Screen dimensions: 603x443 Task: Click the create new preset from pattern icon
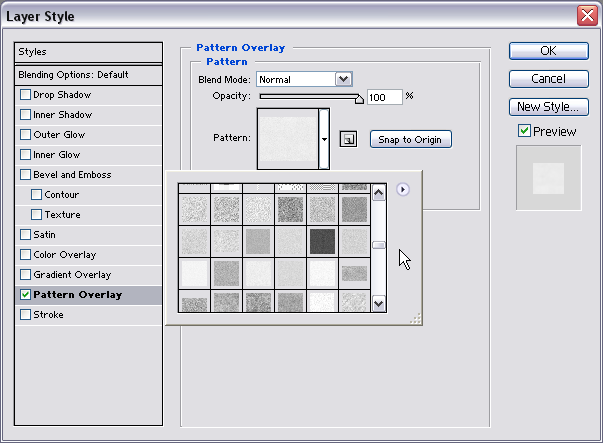point(348,139)
